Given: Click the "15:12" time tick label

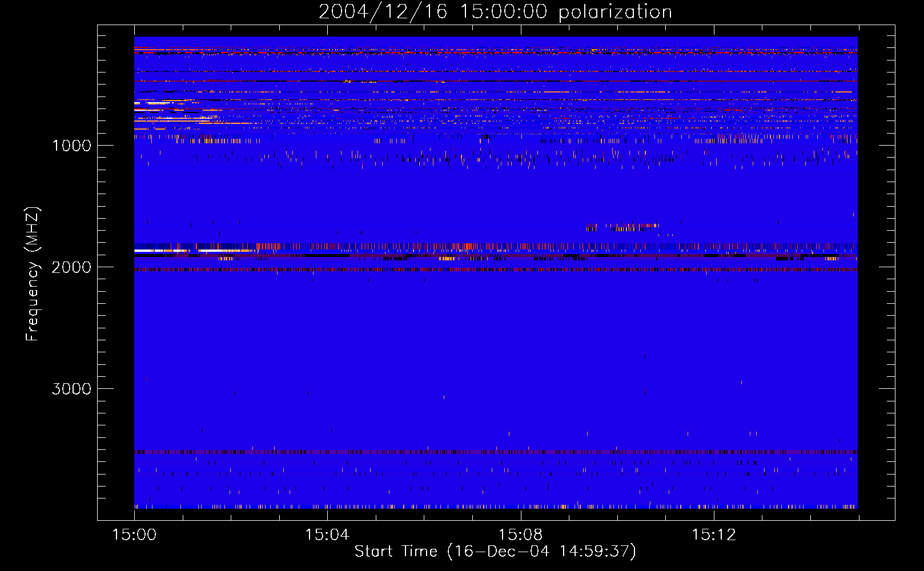Looking at the screenshot, I should tap(714, 535).
